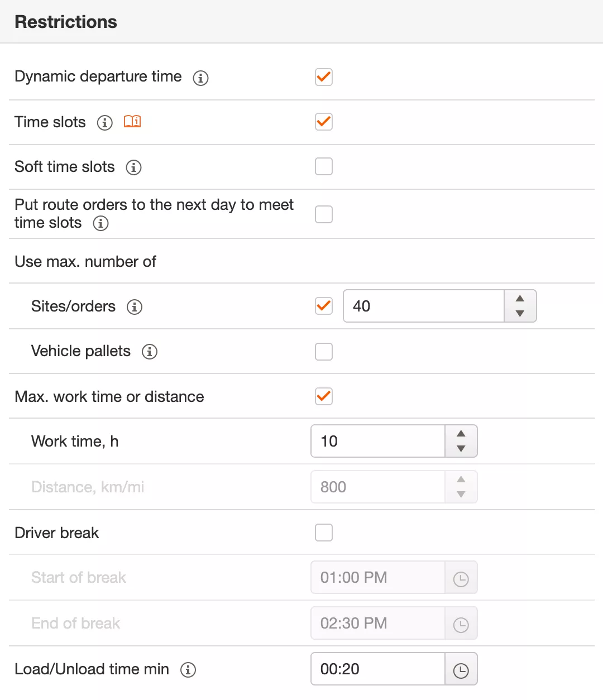The height and width of the screenshot is (700, 603).
Task: Uncheck the Time slots checkbox
Action: (x=324, y=121)
